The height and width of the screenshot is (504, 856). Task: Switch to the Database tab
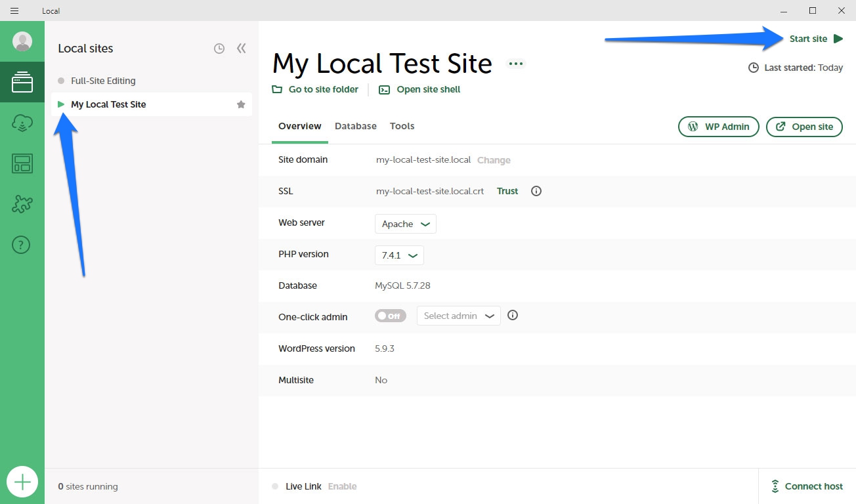click(356, 126)
